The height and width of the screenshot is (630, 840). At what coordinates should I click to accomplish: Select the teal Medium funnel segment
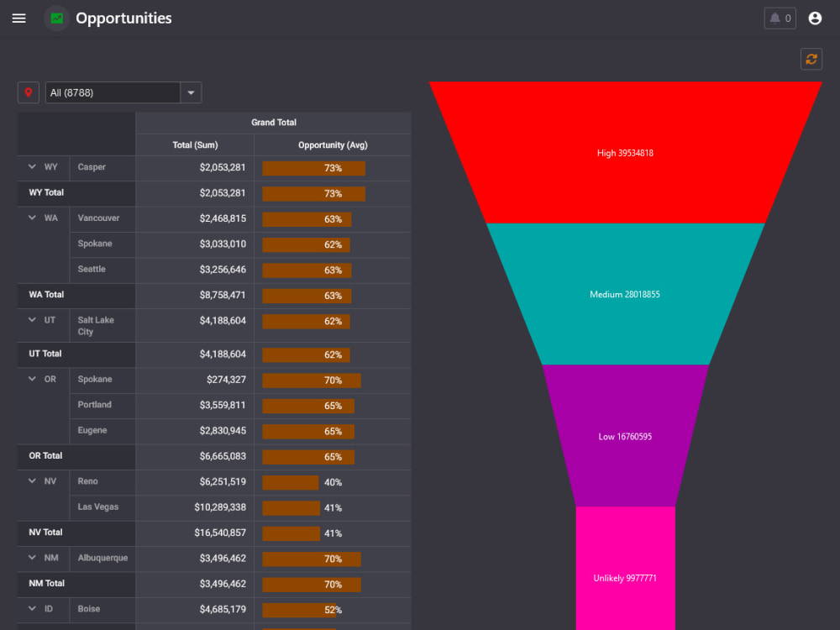click(625, 294)
